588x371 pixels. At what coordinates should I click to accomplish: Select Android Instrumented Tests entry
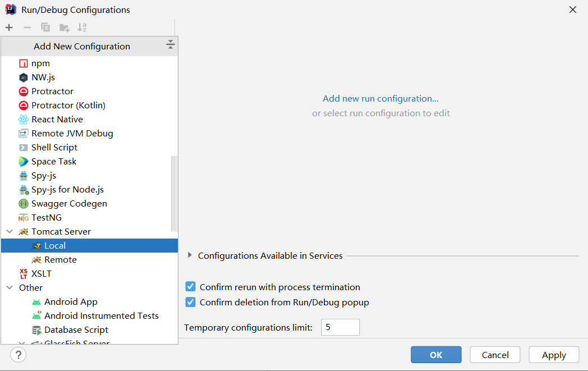click(x=90, y=316)
